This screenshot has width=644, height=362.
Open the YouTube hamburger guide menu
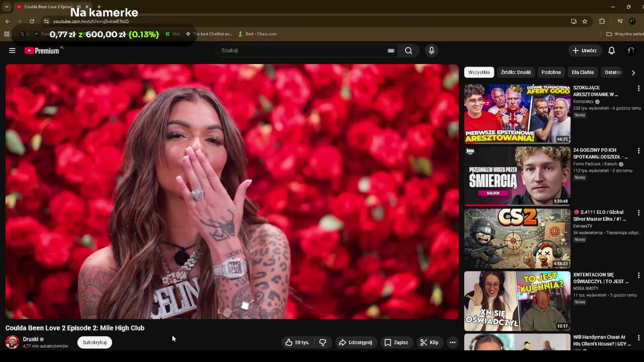[12, 50]
